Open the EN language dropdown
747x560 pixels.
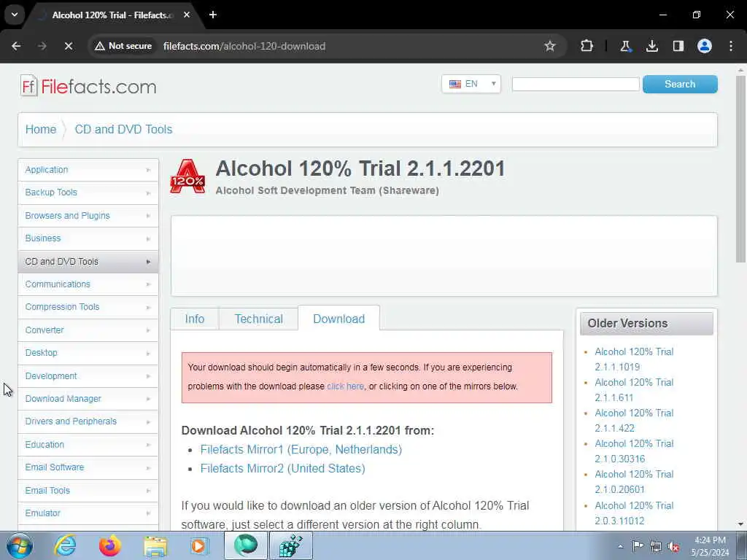(471, 84)
